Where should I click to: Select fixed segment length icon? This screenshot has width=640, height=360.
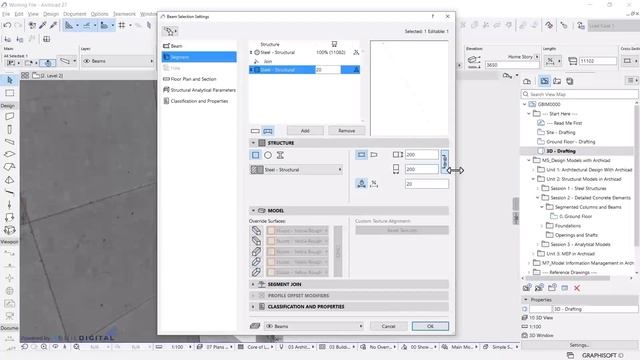(x=361, y=184)
